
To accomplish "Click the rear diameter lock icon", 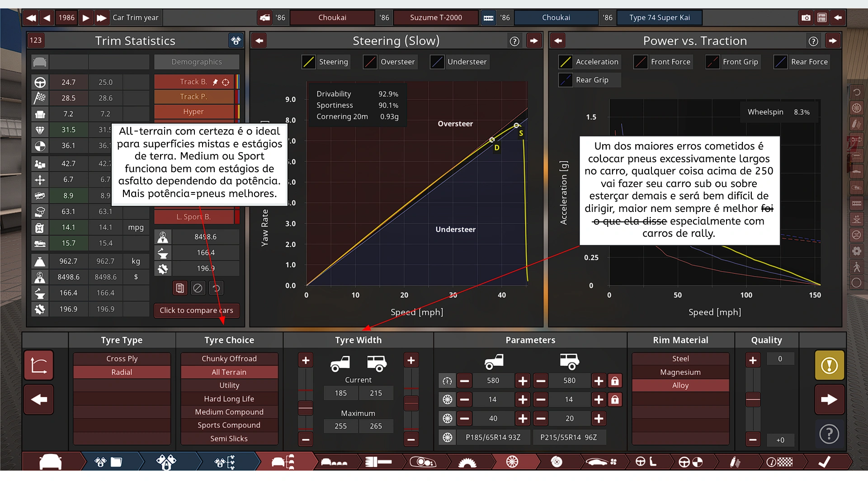I will click(615, 381).
